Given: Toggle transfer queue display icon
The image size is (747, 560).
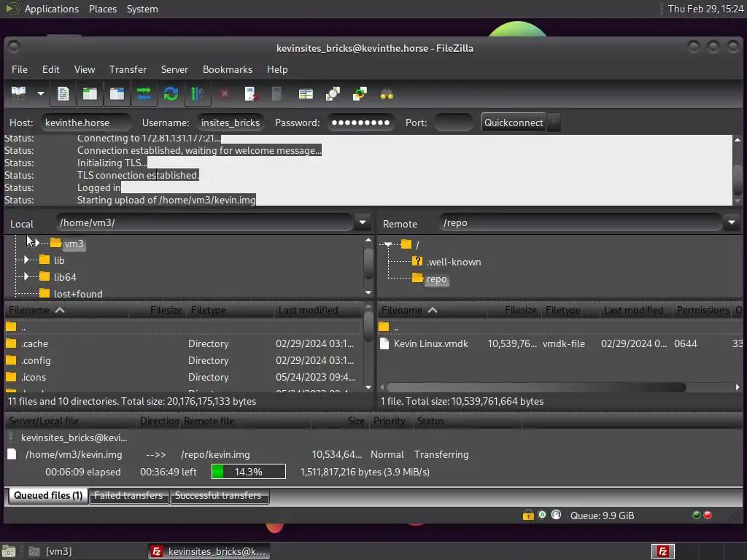Looking at the screenshot, I should [144, 93].
